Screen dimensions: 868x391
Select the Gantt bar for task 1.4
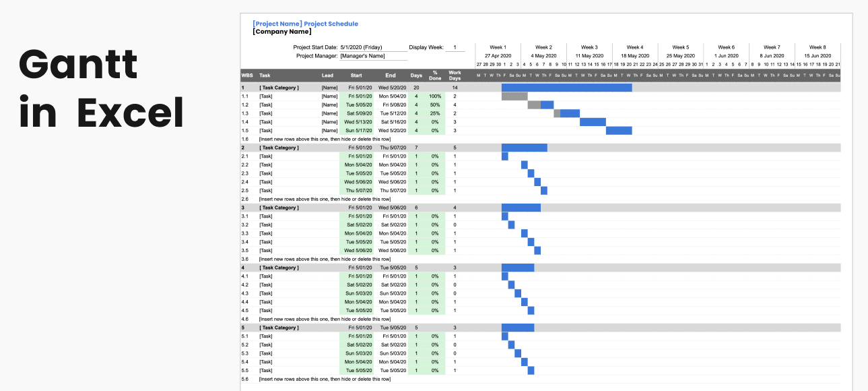point(593,122)
